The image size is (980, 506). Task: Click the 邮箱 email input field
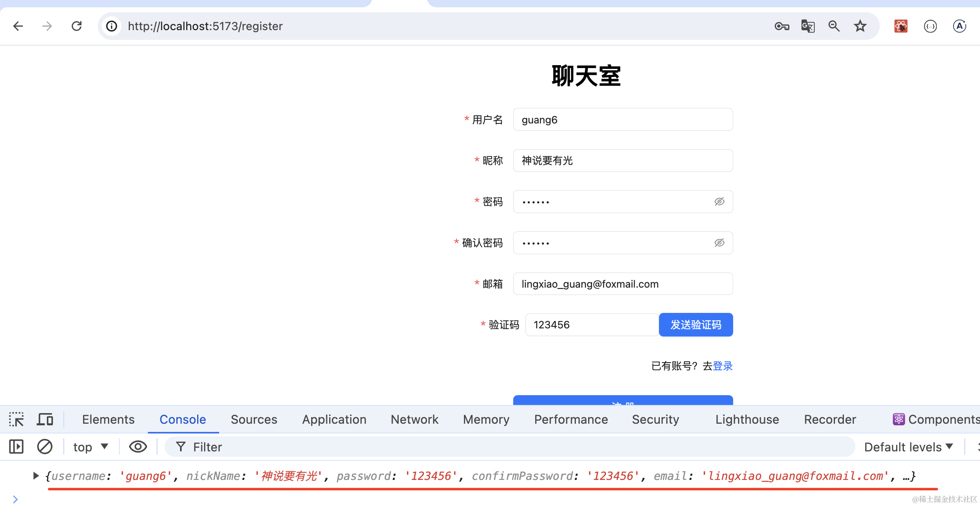622,284
